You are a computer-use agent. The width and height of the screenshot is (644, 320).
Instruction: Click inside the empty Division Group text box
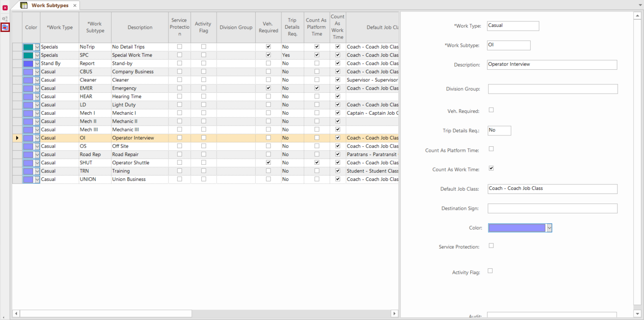[x=552, y=89]
